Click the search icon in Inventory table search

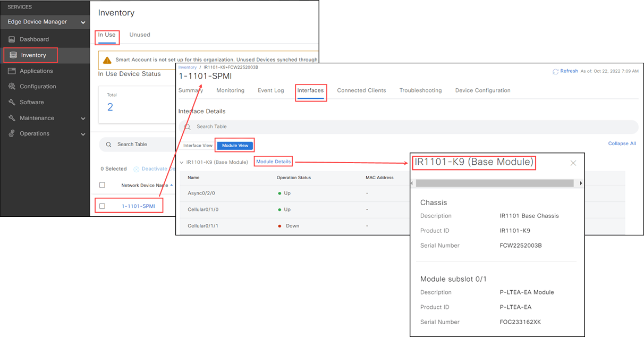tap(108, 145)
